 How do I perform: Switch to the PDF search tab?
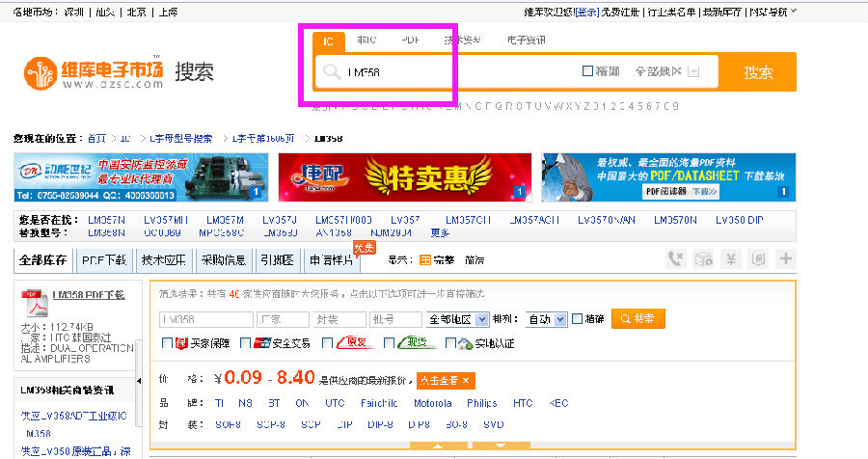pos(410,40)
